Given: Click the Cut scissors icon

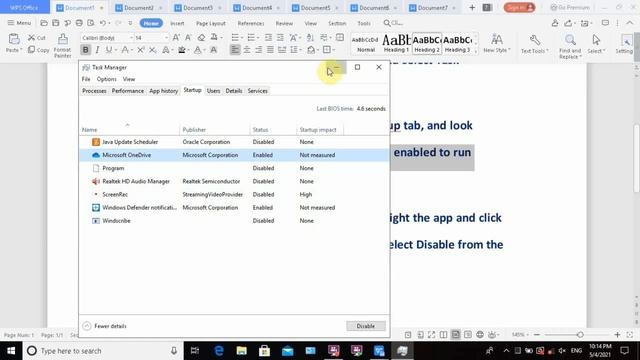Looking at the screenshot, I should click(x=31, y=38).
